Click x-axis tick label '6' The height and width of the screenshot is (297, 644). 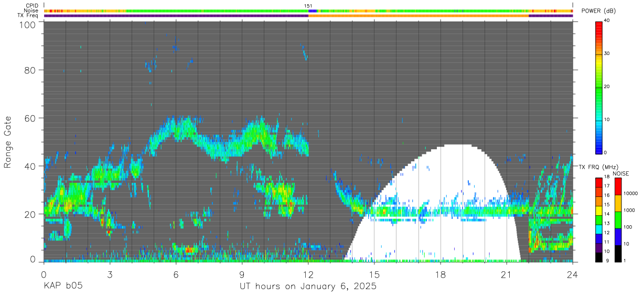[x=176, y=274]
